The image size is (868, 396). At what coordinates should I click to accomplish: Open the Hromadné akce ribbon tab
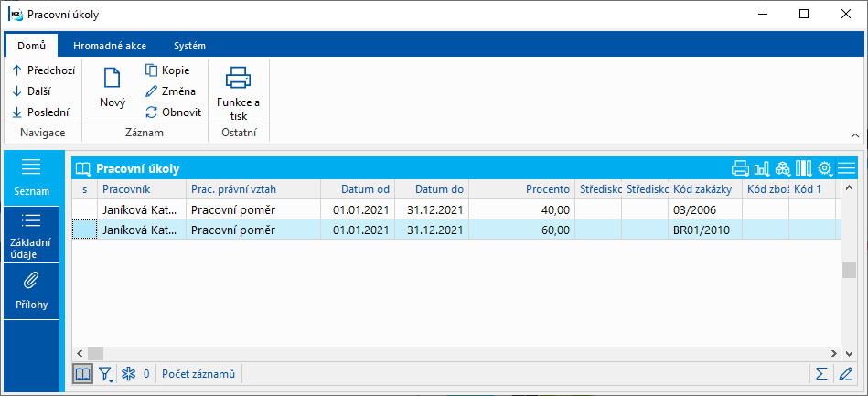[x=110, y=46]
